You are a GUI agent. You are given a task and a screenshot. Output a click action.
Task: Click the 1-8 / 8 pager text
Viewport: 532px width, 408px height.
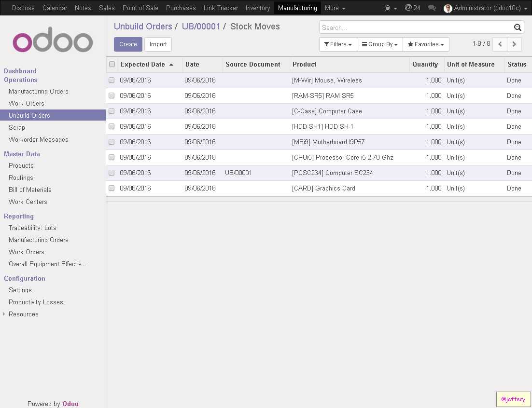pos(481,43)
